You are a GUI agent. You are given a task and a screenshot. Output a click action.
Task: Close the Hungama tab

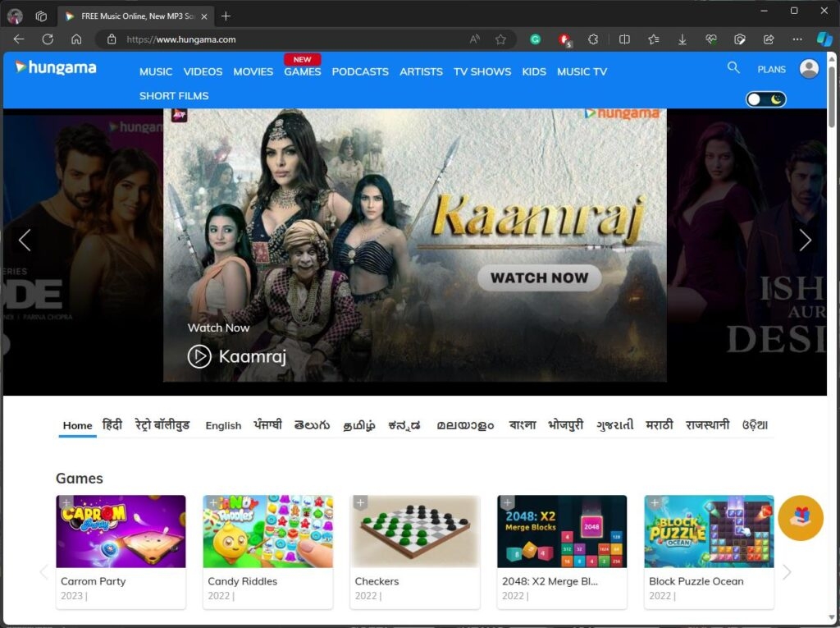pos(204,16)
